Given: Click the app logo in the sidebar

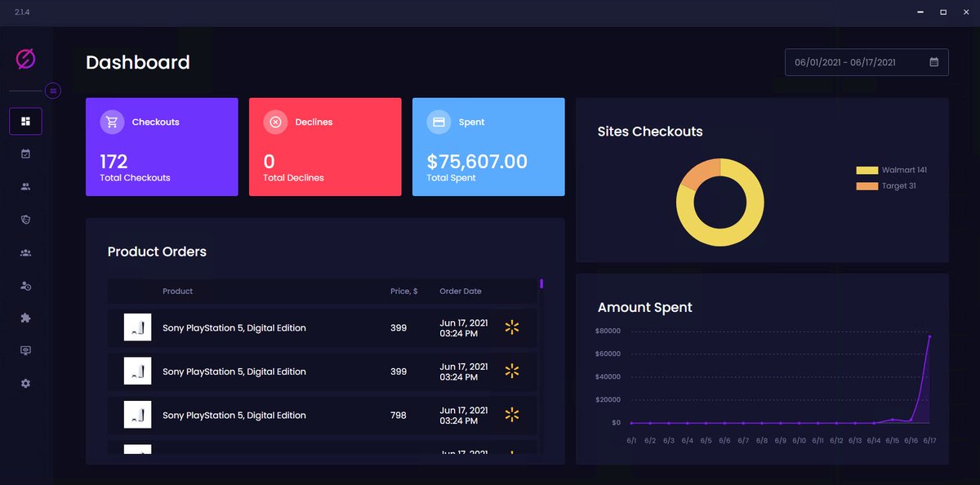Looking at the screenshot, I should pyautogui.click(x=26, y=59).
